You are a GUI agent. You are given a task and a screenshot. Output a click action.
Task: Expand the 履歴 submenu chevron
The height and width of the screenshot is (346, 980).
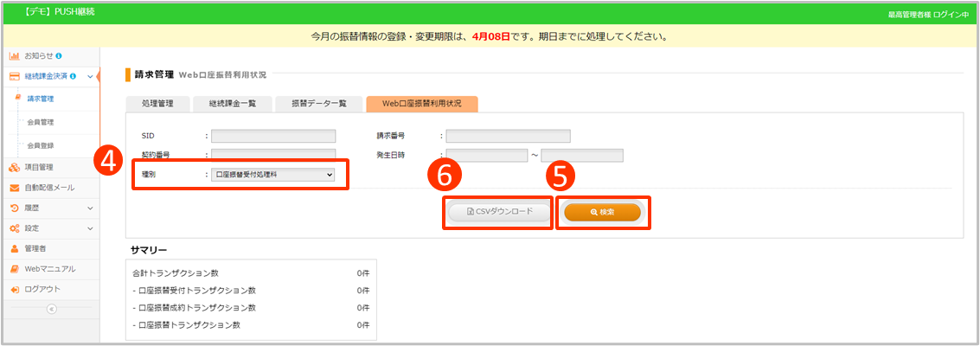90,208
